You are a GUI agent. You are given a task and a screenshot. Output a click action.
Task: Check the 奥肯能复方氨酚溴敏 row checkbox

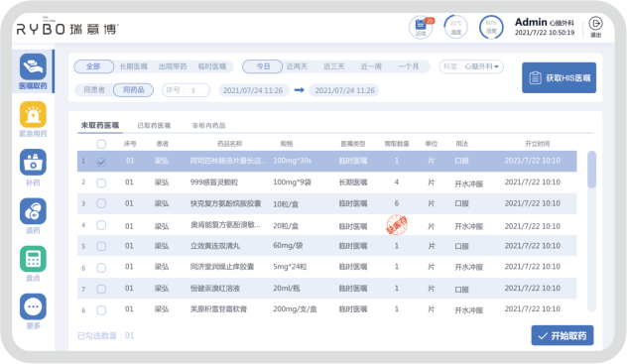click(x=101, y=225)
